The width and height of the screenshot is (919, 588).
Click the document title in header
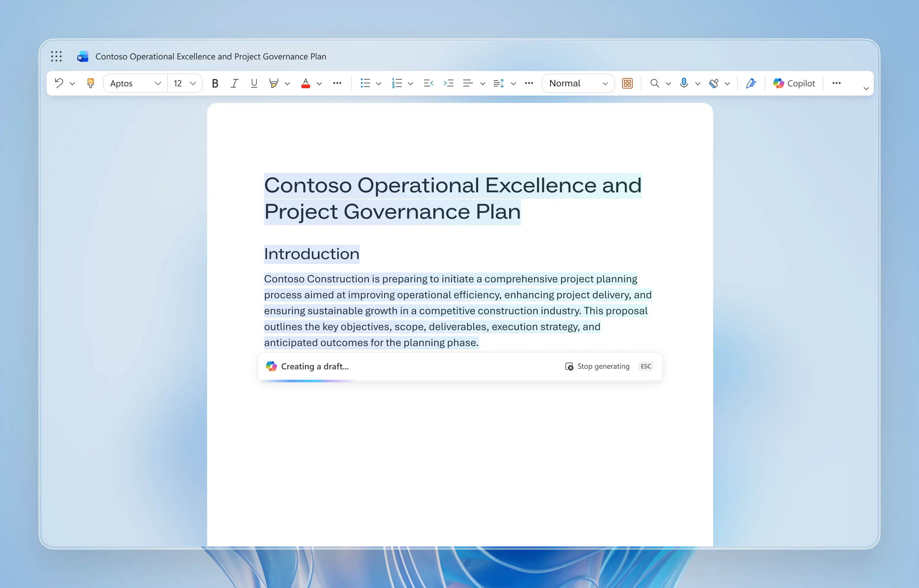(x=211, y=57)
